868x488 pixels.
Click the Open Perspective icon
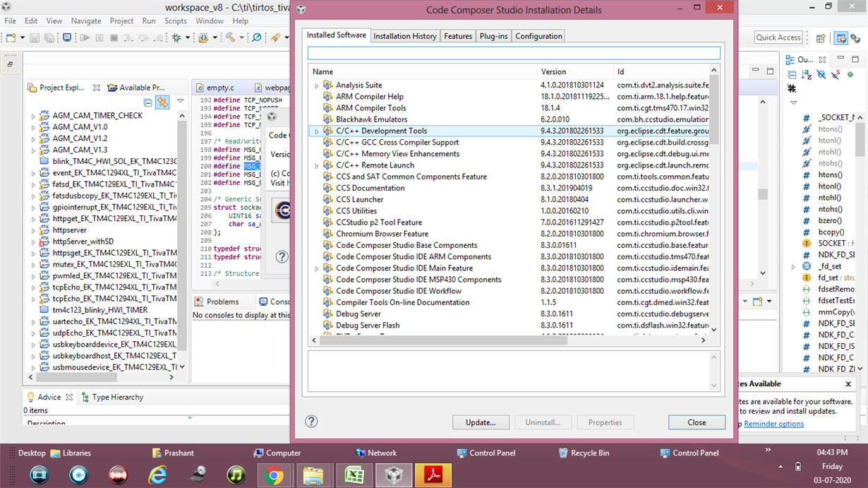[821, 38]
